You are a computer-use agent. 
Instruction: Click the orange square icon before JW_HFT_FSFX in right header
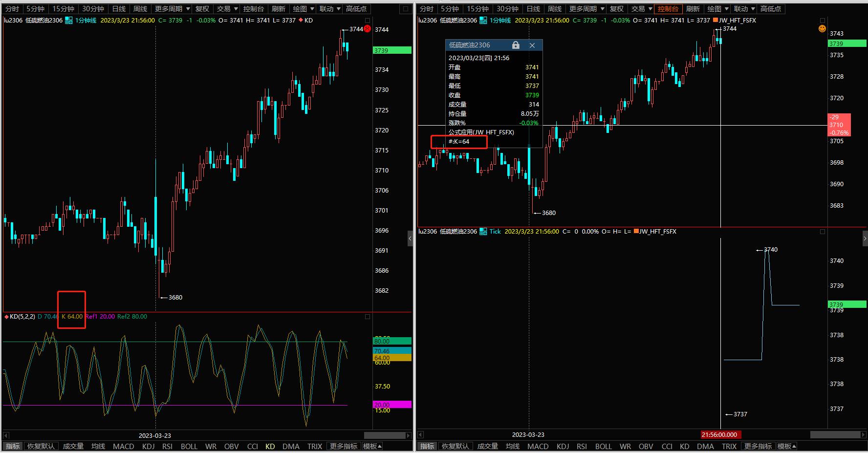[x=716, y=21]
